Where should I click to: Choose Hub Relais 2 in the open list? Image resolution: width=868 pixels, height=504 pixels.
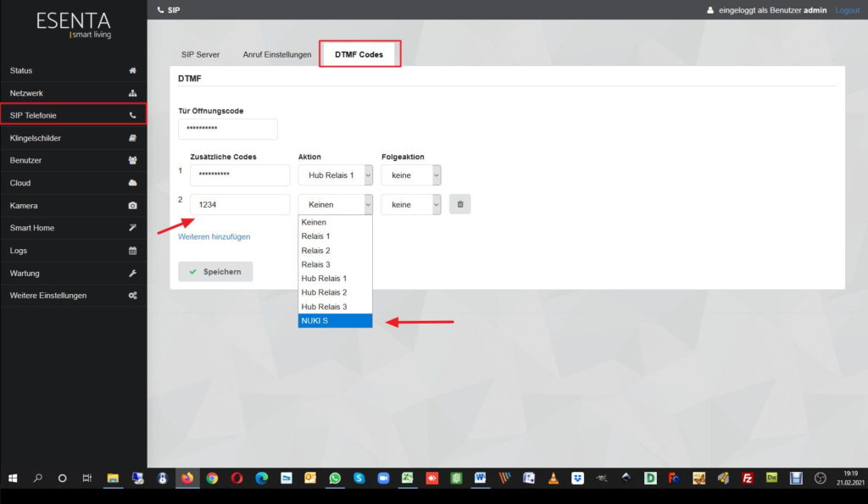pos(335,292)
